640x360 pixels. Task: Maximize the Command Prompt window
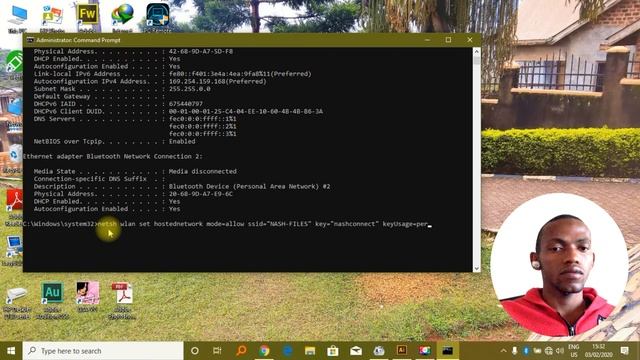coord(448,40)
